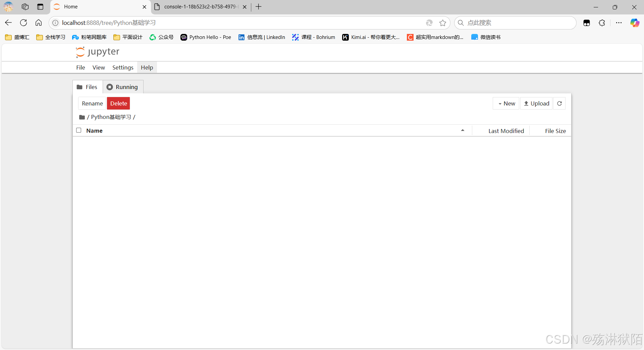The width and height of the screenshot is (644, 350).
Task: Click the search magnifier icon
Action: click(x=461, y=23)
